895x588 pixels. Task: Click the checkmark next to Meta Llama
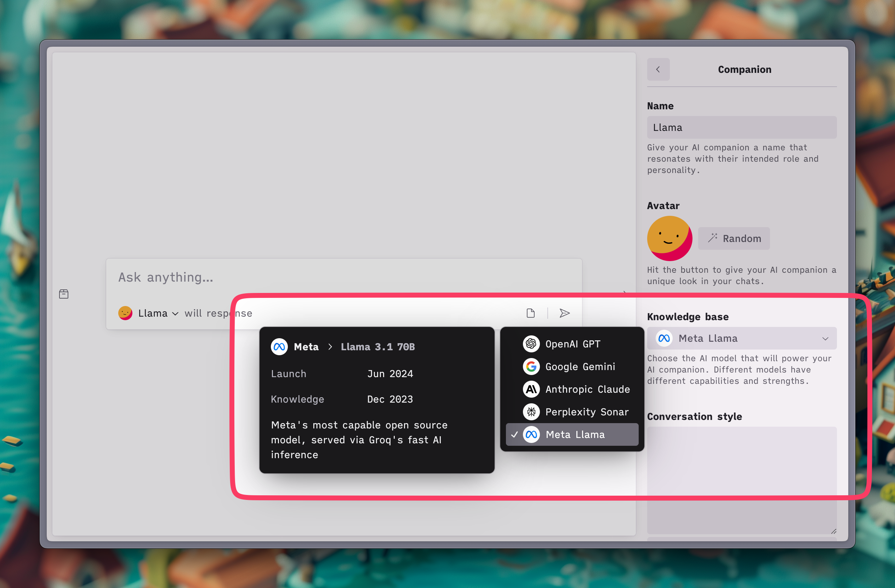(x=514, y=434)
